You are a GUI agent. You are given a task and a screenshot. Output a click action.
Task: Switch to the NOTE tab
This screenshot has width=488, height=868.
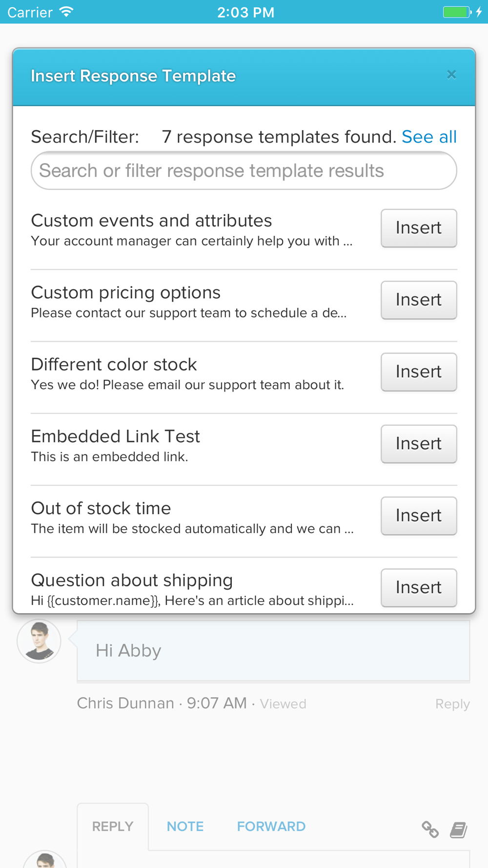coord(185,826)
